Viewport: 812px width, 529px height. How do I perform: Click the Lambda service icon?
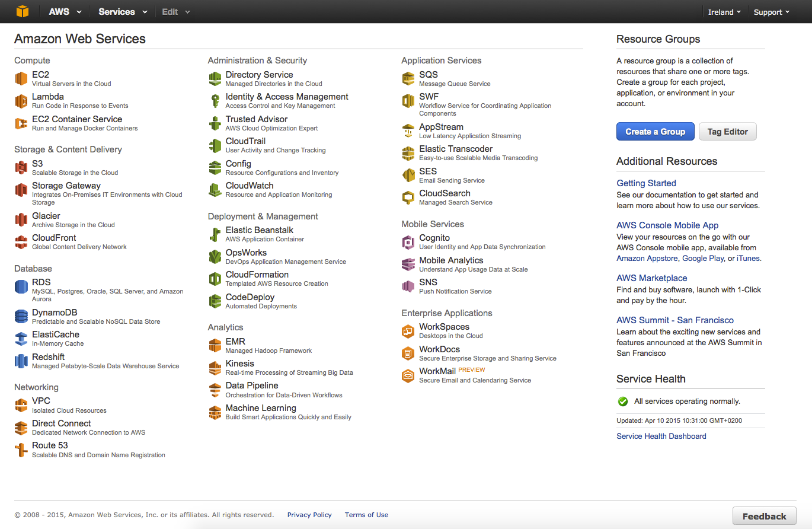pyautogui.click(x=21, y=101)
